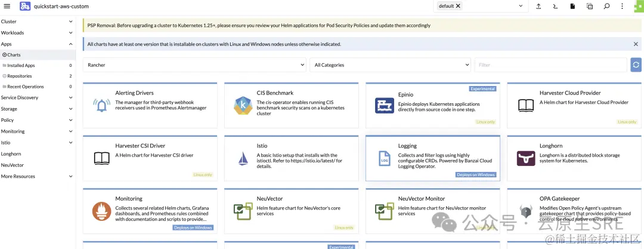Click the Experimental badge on Epinio card

[482, 88]
